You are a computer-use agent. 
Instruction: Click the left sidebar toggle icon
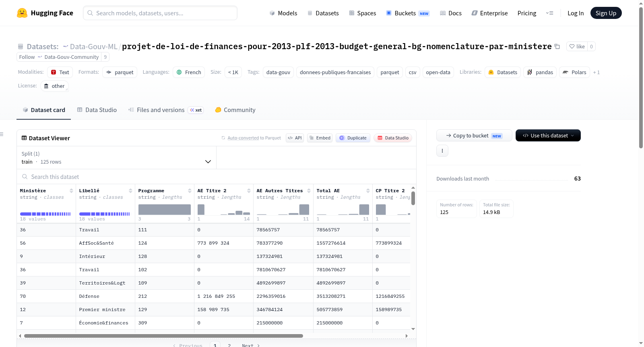tap(2, 134)
